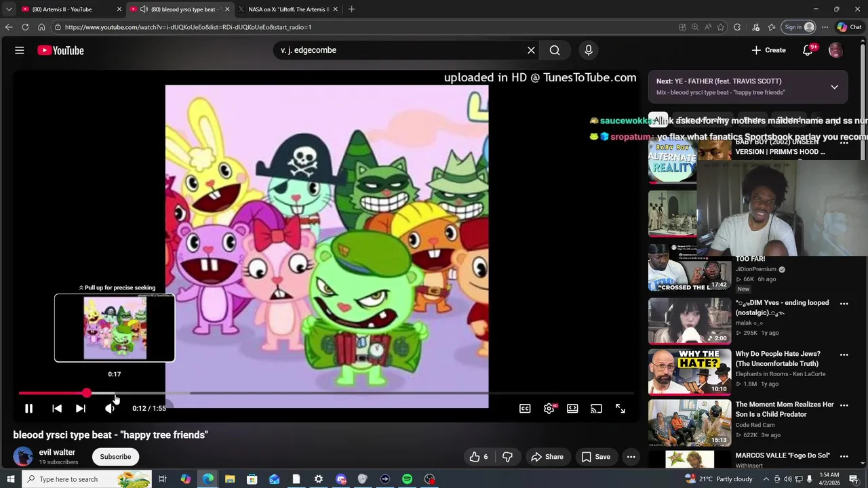Image resolution: width=868 pixels, height=488 pixels.
Task: Pause the video playback
Action: (28, 409)
